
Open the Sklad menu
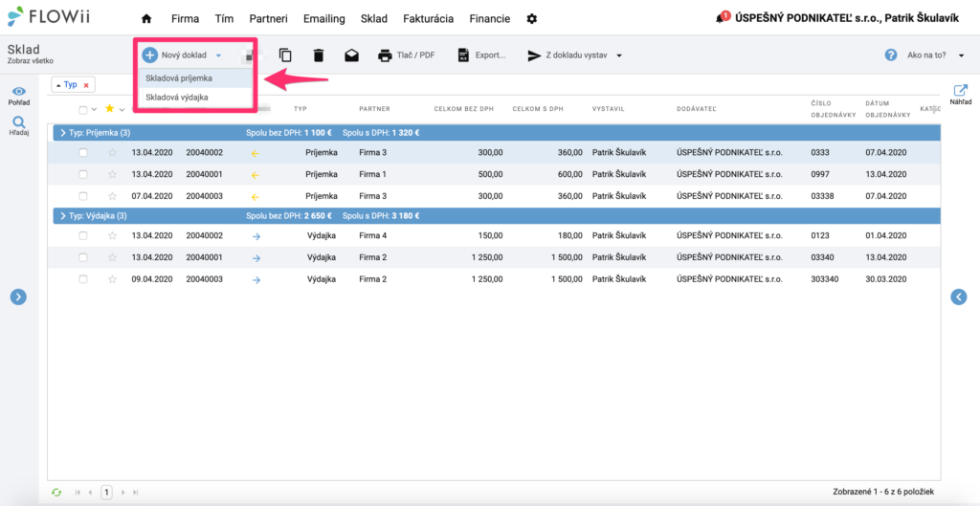click(374, 19)
